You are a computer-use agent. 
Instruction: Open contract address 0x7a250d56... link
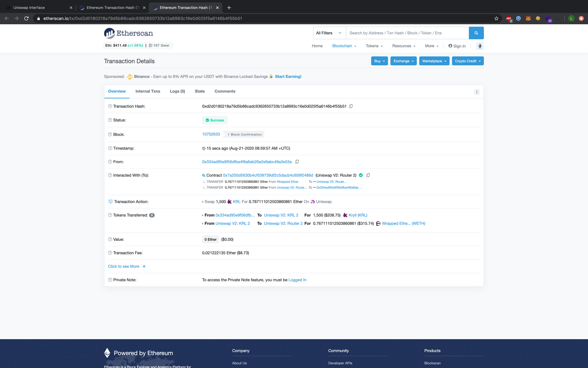pyautogui.click(x=268, y=175)
